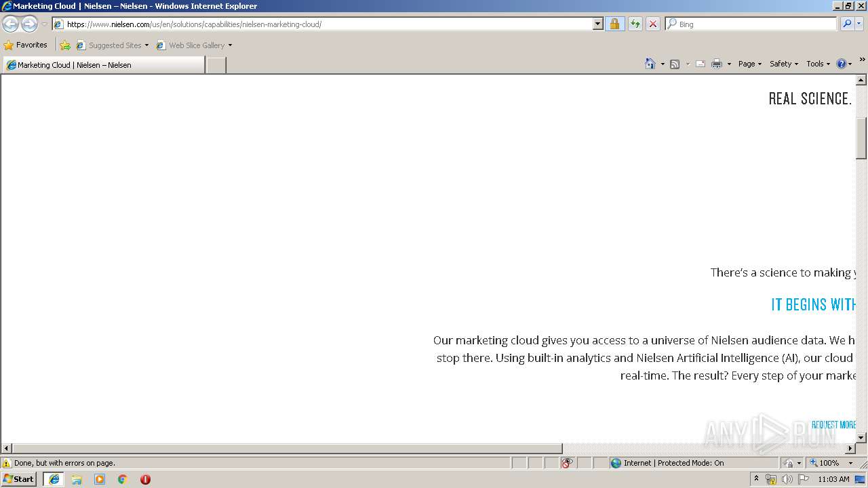Click the scroll up arrow

[861, 80]
